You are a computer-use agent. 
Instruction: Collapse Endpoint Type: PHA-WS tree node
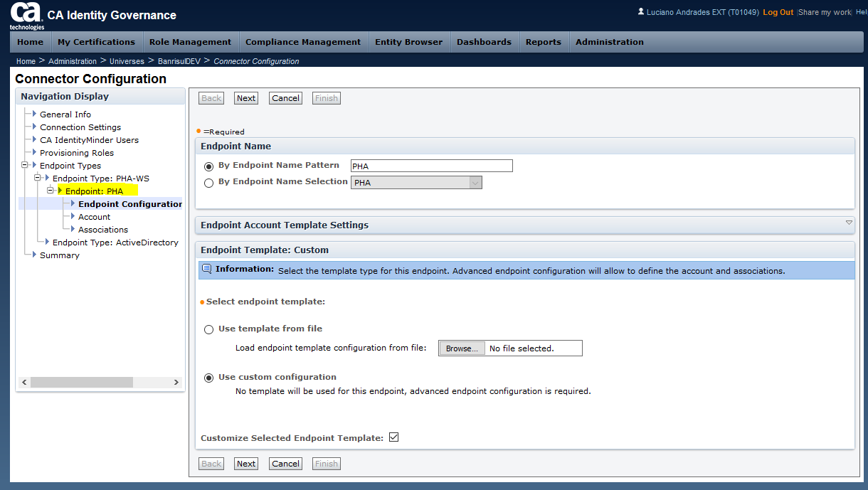(x=38, y=178)
